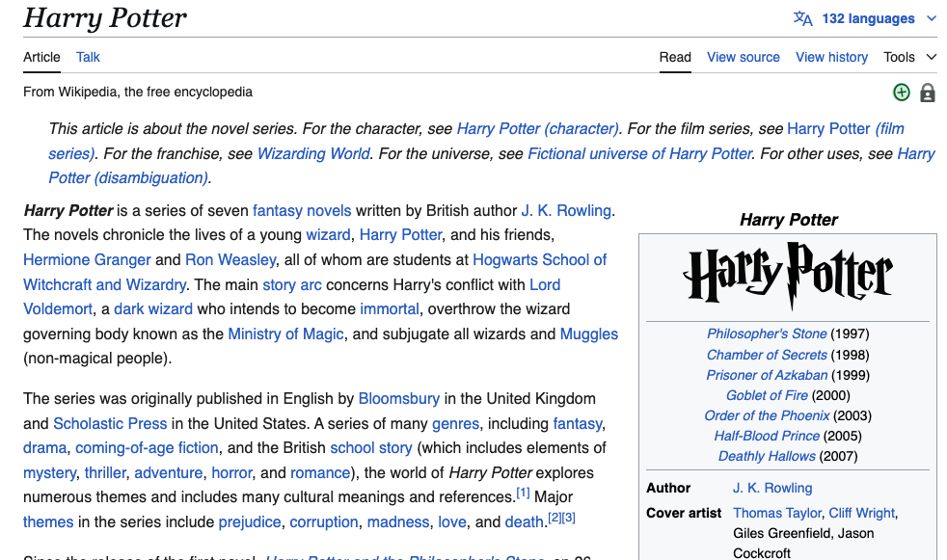Image resolution: width=947 pixels, height=560 pixels.
Task: Open Half-Blood Prince in the infobox
Action: coord(767,437)
